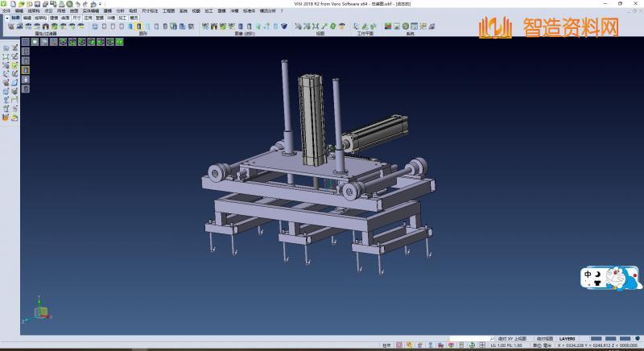Click the XYZ axis triad in viewport corner
This screenshot has height=351, width=644.
click(x=41, y=310)
